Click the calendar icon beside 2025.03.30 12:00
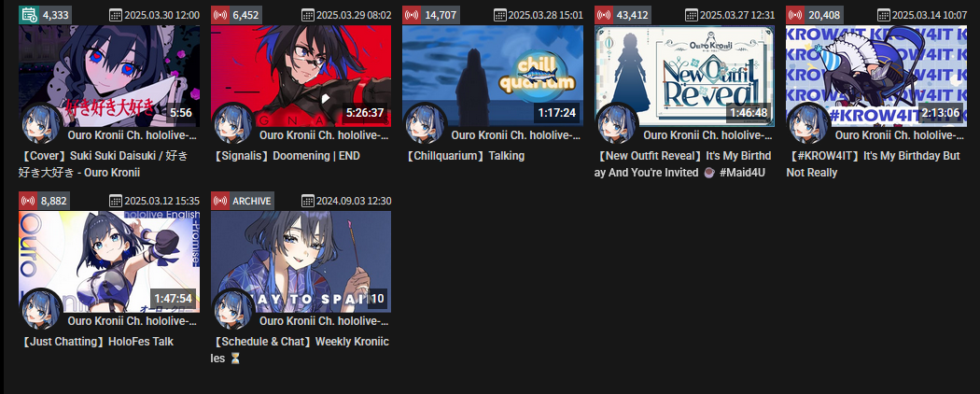Screen dimensions: 980x394 coord(116,15)
